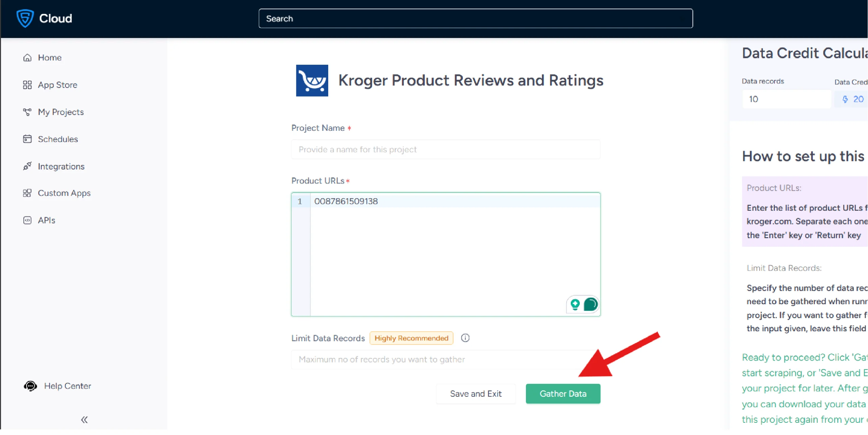Image resolution: width=868 pixels, height=435 pixels.
Task: Click the Save and Exit button
Action: tap(476, 394)
